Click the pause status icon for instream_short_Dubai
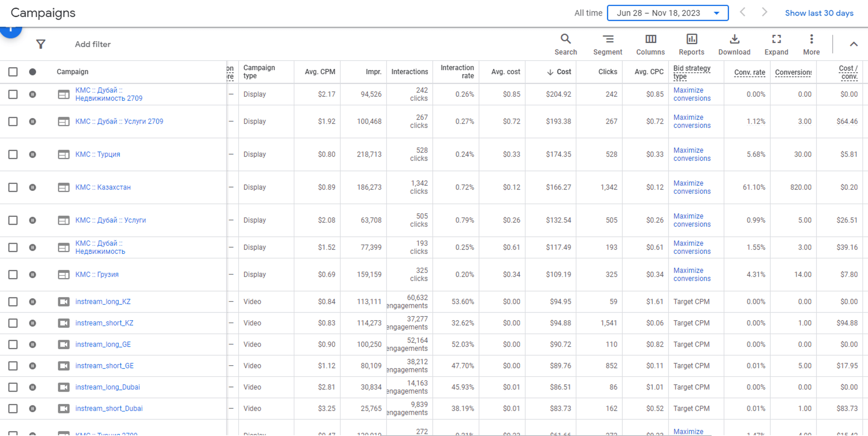The width and height of the screenshot is (868, 436). coord(33,408)
